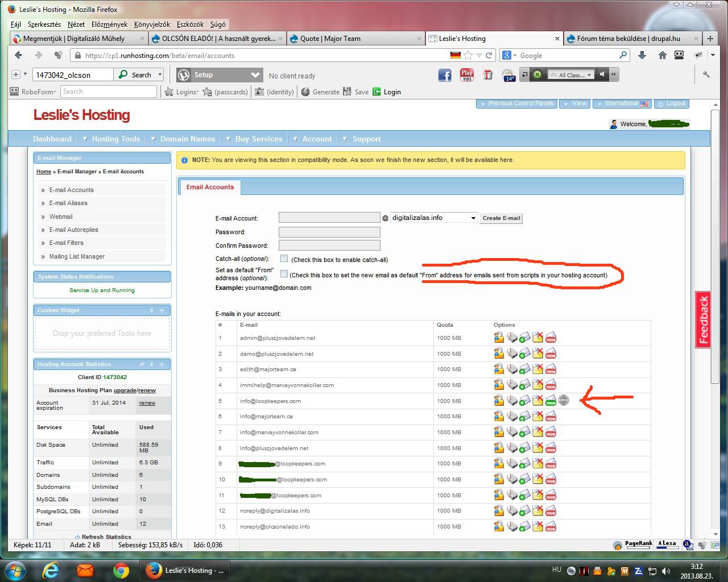This screenshot has width=728, height=582.
Task: Expand the Account menu
Action: pos(312,139)
